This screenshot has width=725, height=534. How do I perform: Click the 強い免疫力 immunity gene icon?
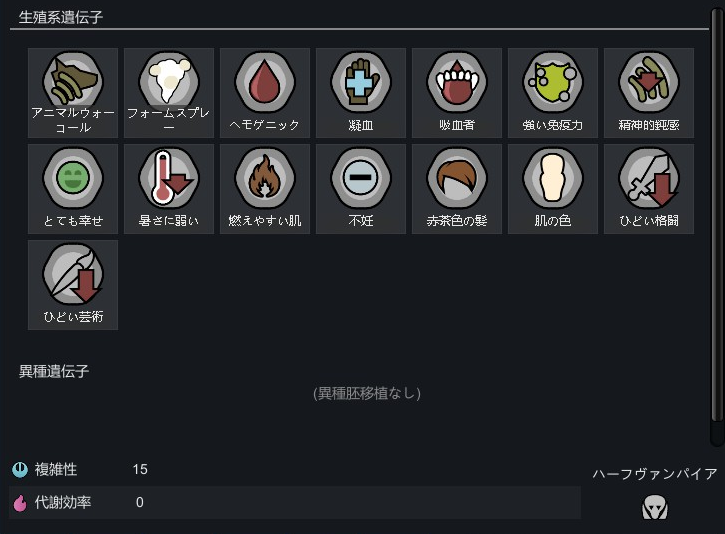click(x=553, y=93)
